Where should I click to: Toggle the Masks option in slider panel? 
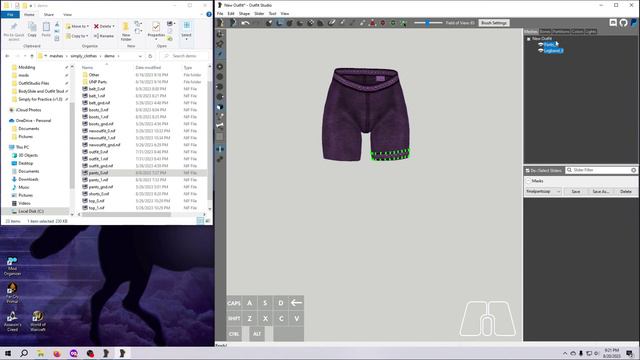coord(529,181)
